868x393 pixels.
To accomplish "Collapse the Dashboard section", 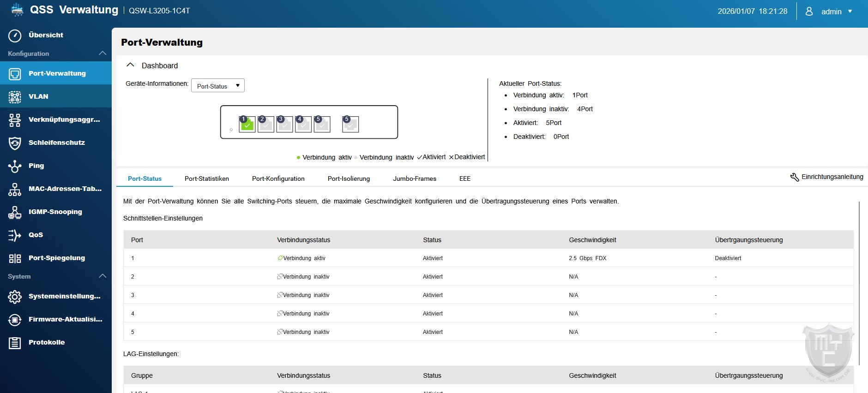I will [x=131, y=65].
